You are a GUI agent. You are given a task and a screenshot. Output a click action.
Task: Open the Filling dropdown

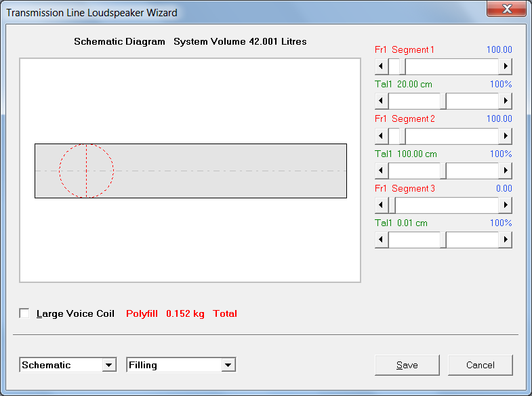(x=228, y=365)
